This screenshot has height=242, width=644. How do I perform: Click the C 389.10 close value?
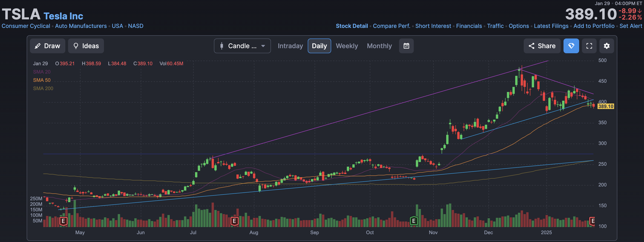point(143,63)
